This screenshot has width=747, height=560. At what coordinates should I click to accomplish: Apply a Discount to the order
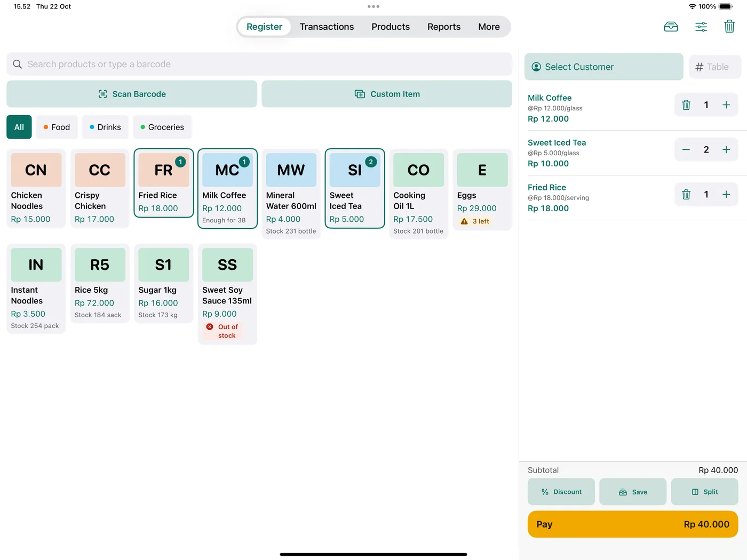[561, 492]
